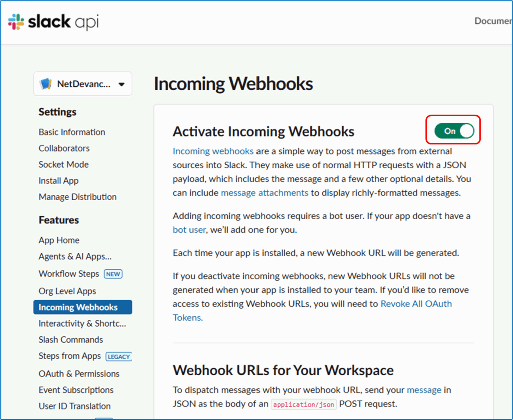Click the bot user link
Viewport: 513px width, 420px height.
click(x=189, y=230)
